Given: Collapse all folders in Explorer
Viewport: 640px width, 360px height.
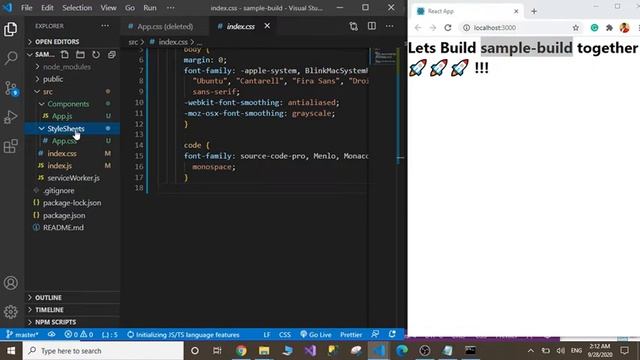Looking at the screenshot, I should [111, 54].
